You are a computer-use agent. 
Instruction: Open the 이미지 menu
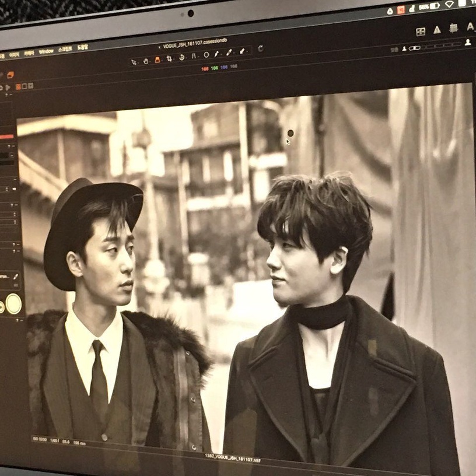14,55
